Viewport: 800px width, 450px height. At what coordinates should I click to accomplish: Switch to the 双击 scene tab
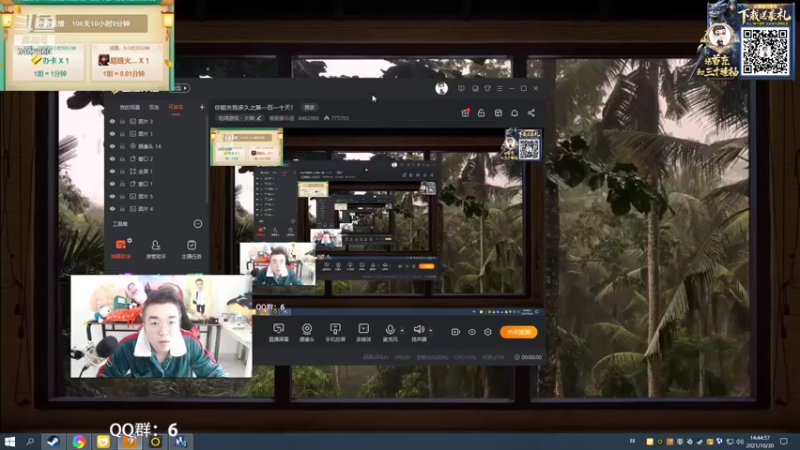[x=154, y=108]
